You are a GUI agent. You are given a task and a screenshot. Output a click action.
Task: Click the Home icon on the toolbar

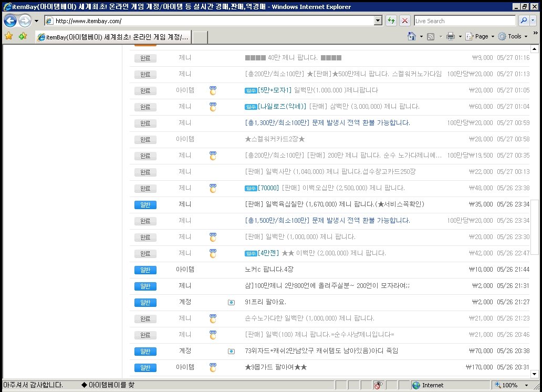(x=412, y=36)
